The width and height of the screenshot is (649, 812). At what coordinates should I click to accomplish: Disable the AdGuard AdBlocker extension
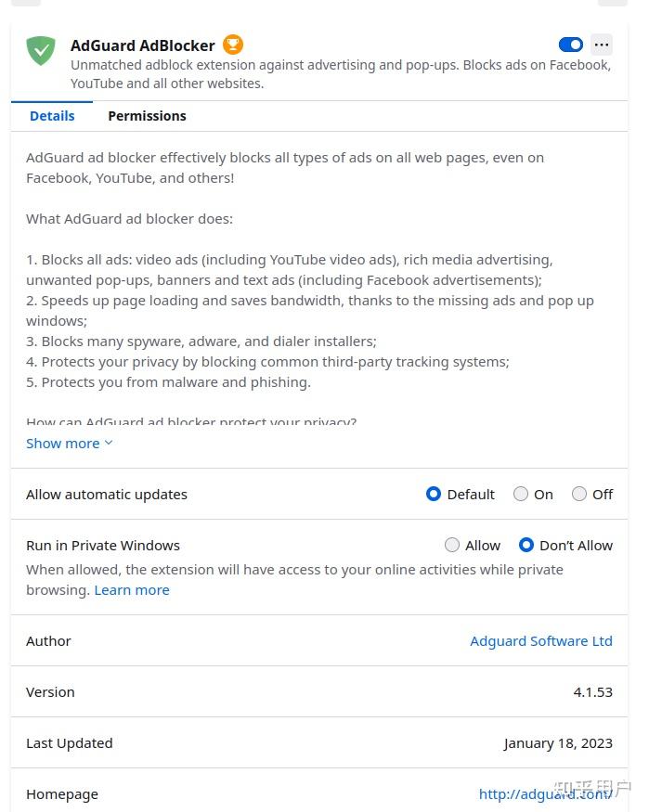pyautogui.click(x=570, y=44)
